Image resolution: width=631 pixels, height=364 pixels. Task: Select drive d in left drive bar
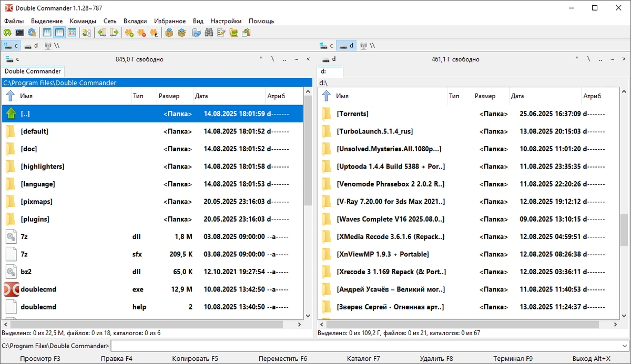[x=31, y=46]
